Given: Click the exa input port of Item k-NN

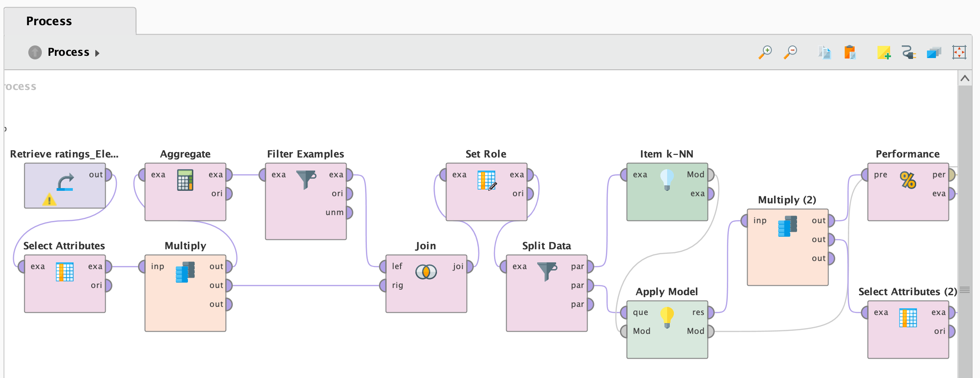Looking at the screenshot, I should point(624,175).
